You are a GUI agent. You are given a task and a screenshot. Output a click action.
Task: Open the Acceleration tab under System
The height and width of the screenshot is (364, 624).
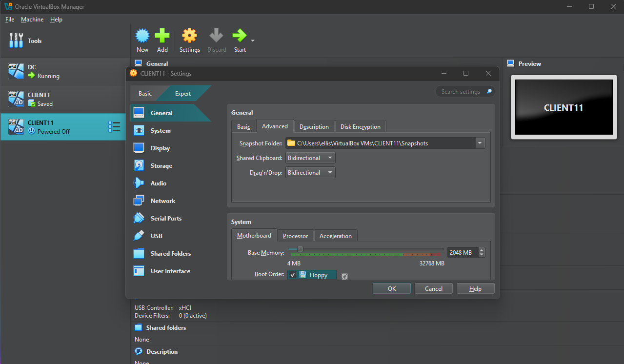336,236
